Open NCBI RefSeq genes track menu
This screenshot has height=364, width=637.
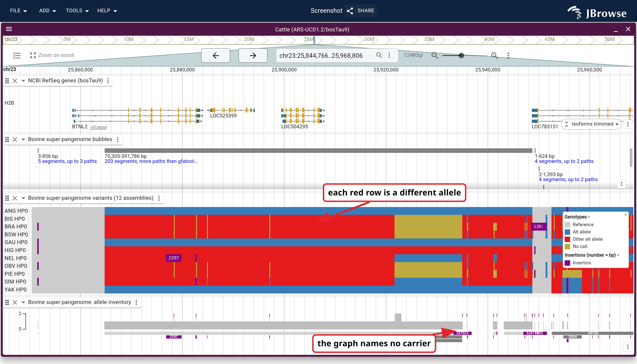click(x=108, y=81)
